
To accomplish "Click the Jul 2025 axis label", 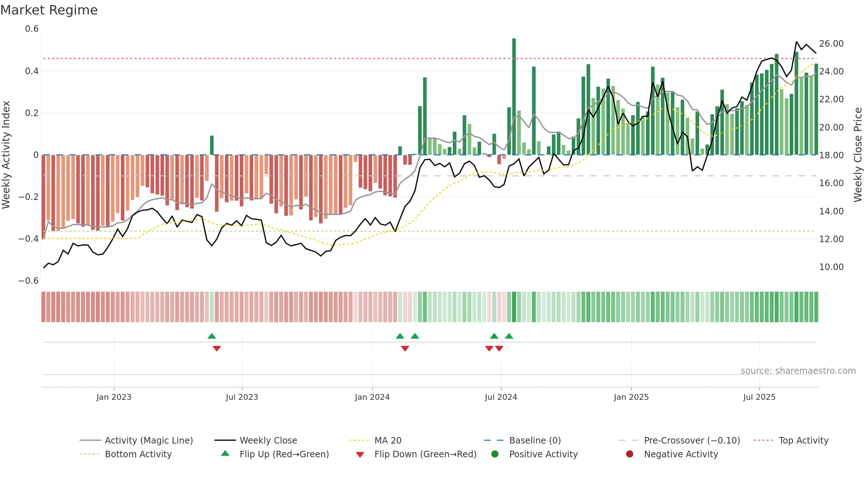I will pyautogui.click(x=759, y=397).
